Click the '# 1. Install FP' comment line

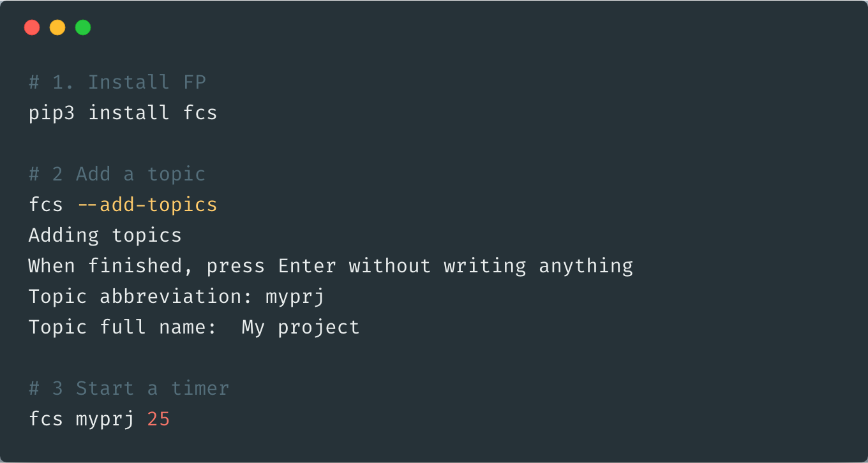pos(117,82)
